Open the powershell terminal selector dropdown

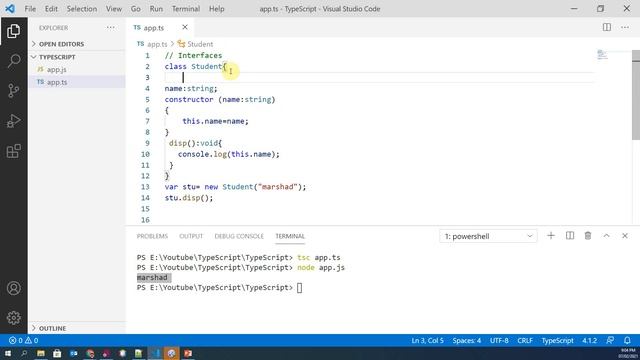[488, 236]
